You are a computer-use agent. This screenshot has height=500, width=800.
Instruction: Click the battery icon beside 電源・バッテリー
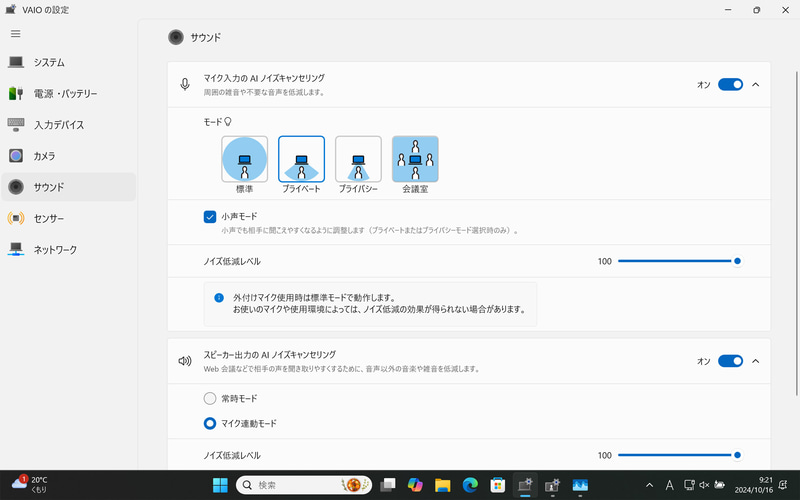tap(16, 93)
